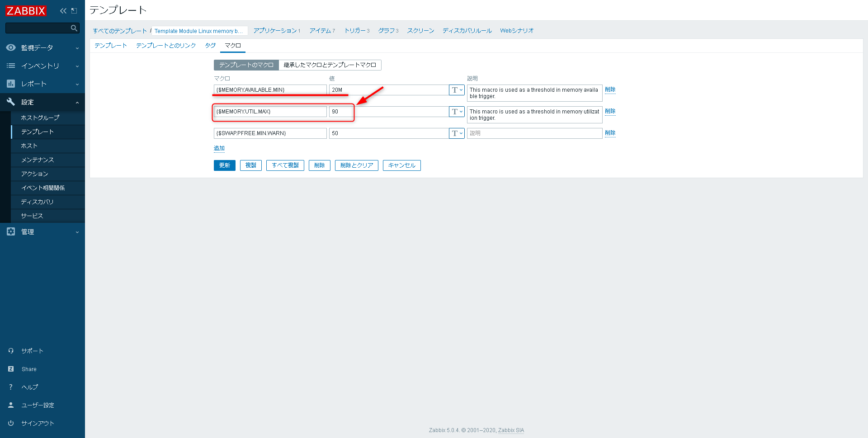Open type dropdown for SWAP.PFREE.MIN.WARN macro
The image size is (868, 438).
click(x=457, y=133)
